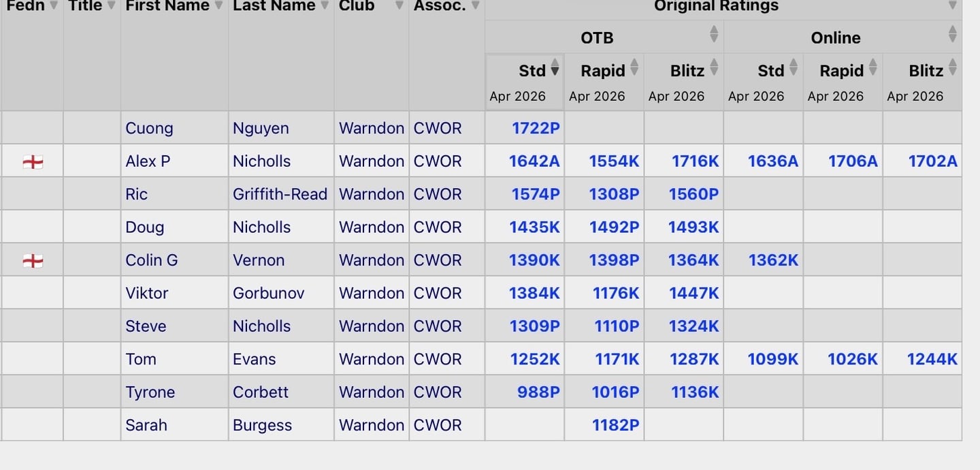Open Sarah Burgess's 1182P rapid rating
This screenshot has width=980, height=470.
tap(615, 425)
